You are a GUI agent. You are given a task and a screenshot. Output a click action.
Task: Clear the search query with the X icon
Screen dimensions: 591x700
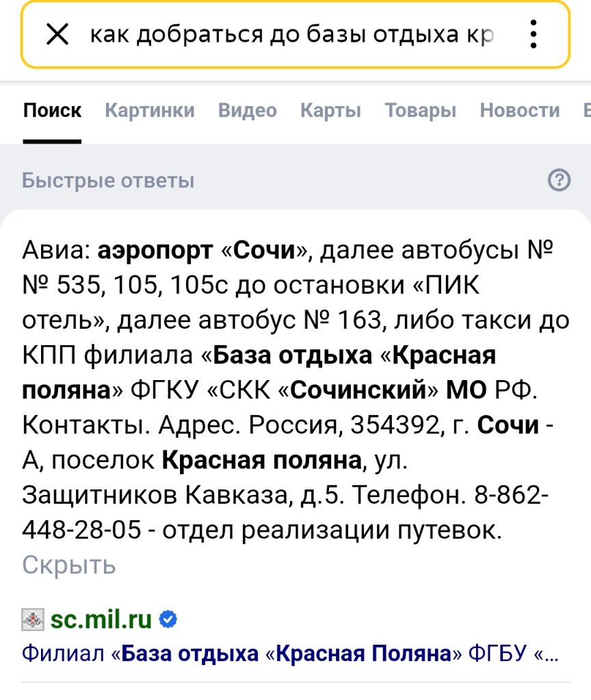pyautogui.click(x=57, y=35)
